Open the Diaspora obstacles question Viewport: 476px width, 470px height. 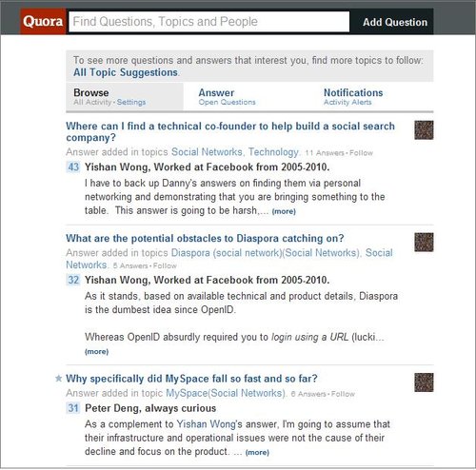tap(205, 238)
